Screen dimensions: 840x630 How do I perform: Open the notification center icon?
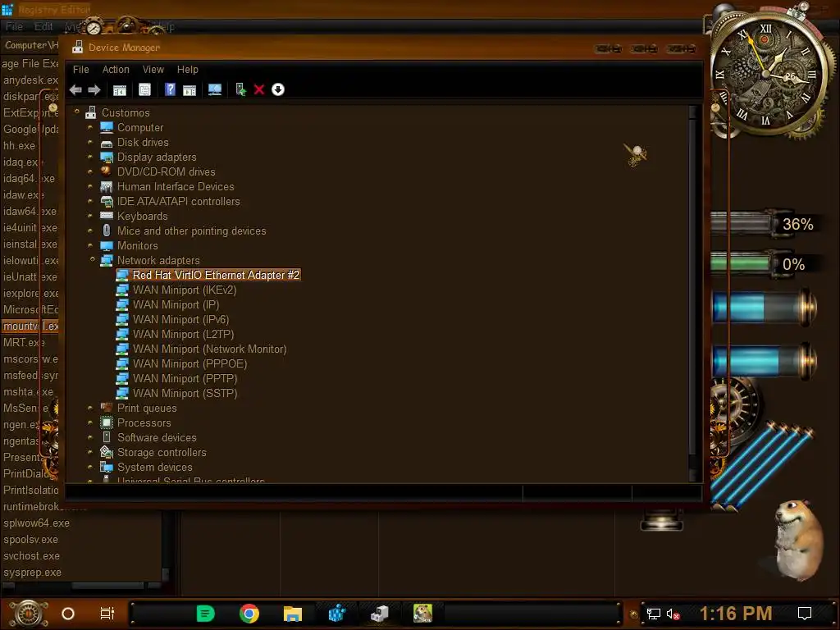pos(805,614)
